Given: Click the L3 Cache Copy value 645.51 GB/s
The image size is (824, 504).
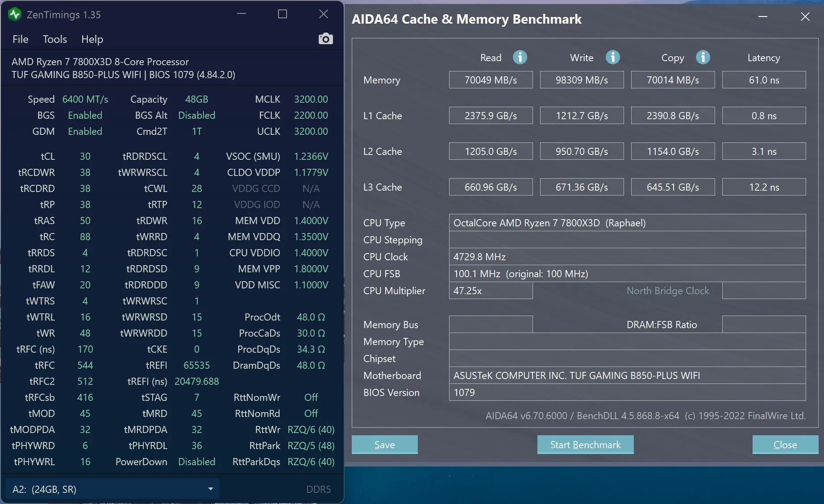Looking at the screenshot, I should [673, 187].
